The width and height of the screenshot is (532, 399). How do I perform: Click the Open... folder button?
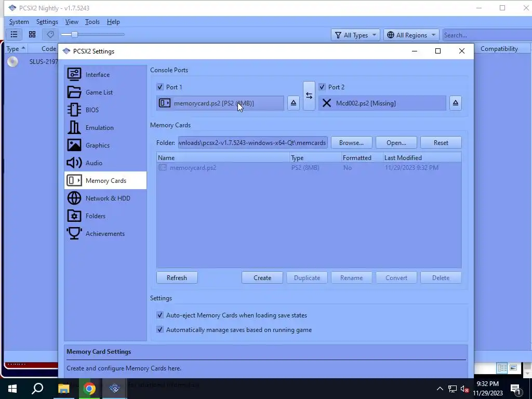point(396,142)
